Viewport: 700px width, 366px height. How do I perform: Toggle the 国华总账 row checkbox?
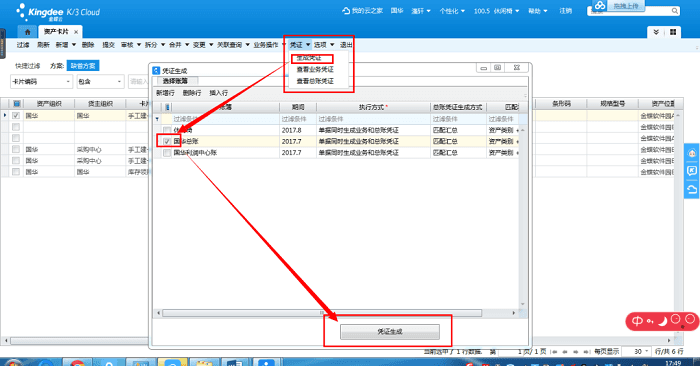coord(167,141)
